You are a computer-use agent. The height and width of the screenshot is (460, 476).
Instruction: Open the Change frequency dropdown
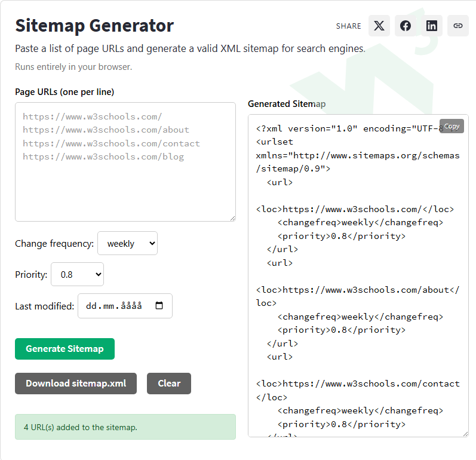coord(127,243)
